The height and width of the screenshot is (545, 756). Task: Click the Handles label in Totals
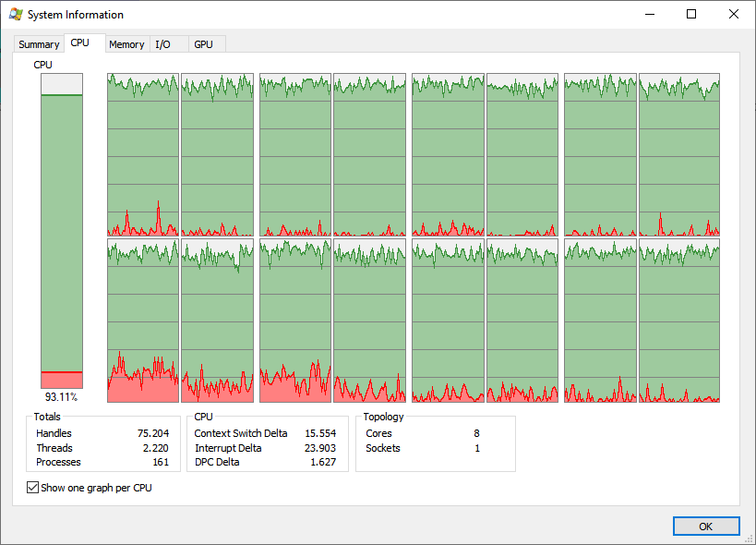click(x=54, y=433)
